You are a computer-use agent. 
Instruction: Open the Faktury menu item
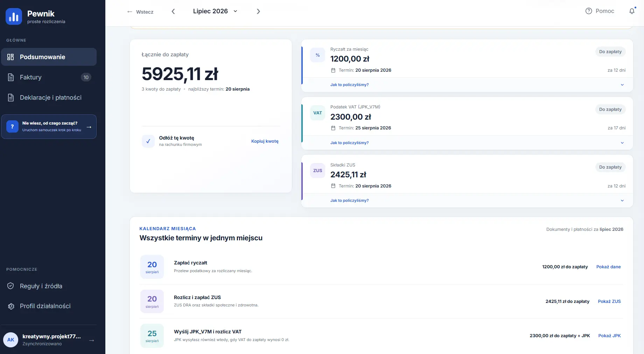(x=49, y=77)
